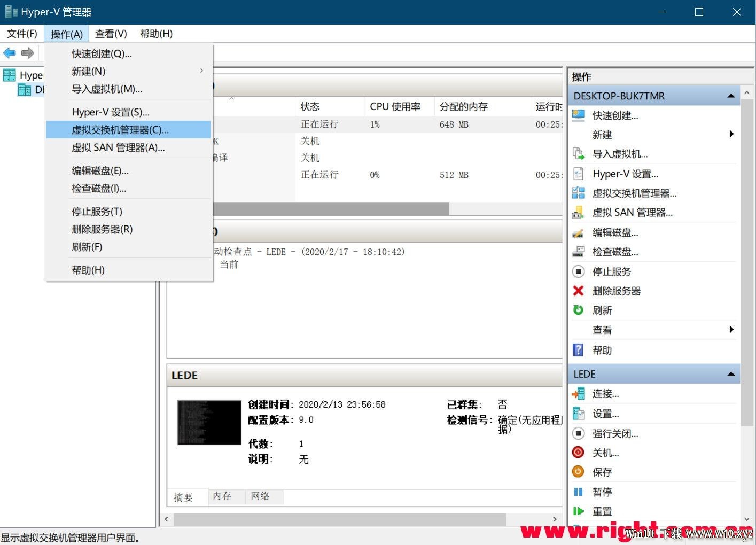This screenshot has height=545, width=756.
Task: Select the server node icon in tree
Action: (25, 90)
